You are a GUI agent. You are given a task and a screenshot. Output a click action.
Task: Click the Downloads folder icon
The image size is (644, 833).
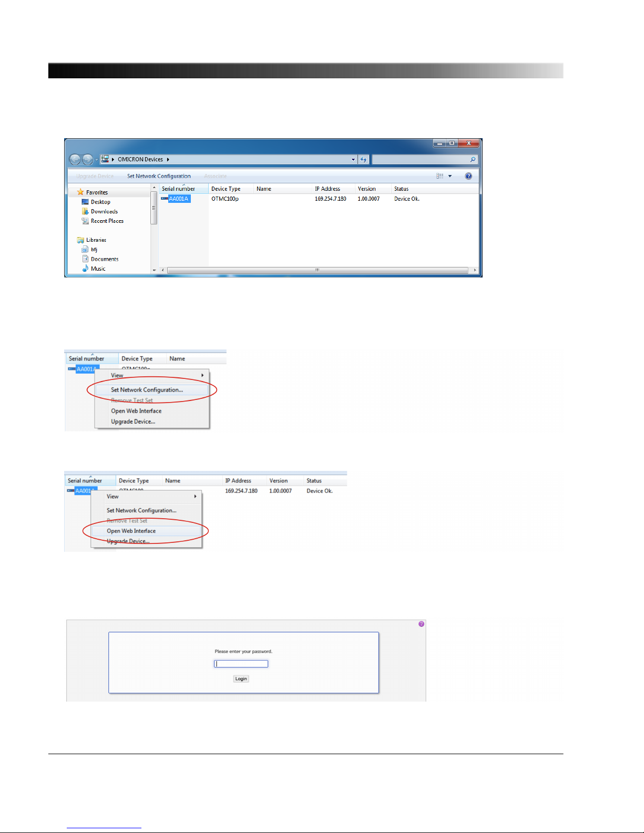85,211
